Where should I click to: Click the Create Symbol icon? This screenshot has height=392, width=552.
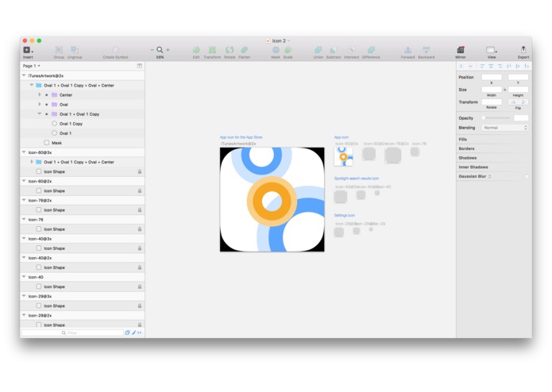coord(115,50)
